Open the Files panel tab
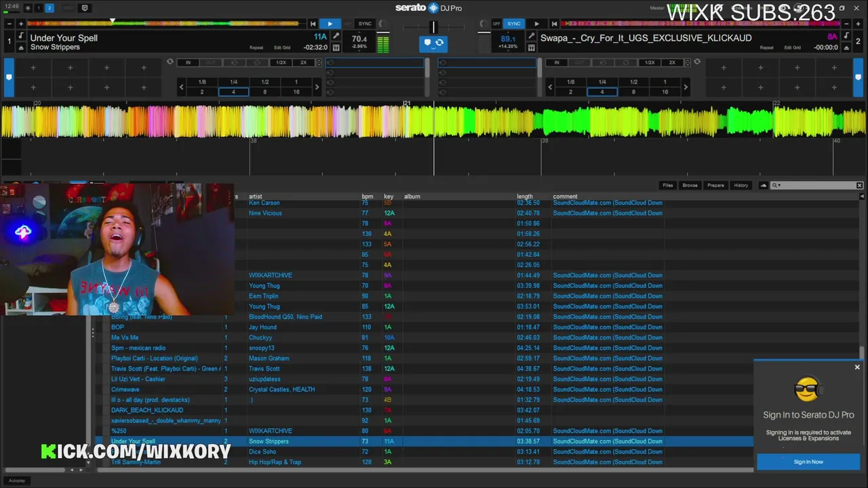 tap(668, 185)
